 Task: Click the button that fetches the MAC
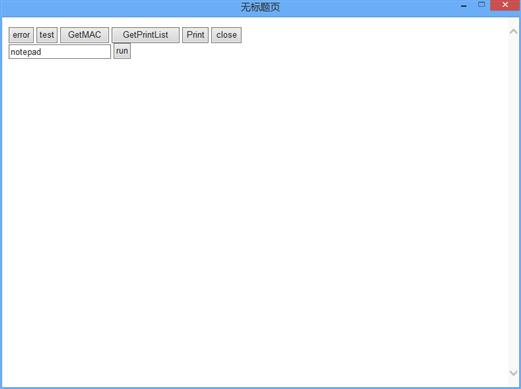tap(84, 35)
